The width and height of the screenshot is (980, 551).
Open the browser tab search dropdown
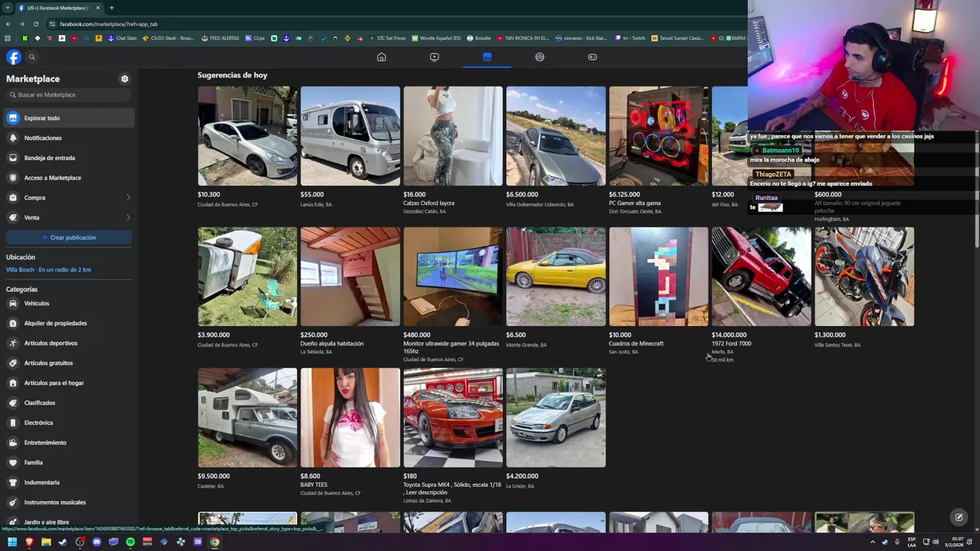point(8,8)
